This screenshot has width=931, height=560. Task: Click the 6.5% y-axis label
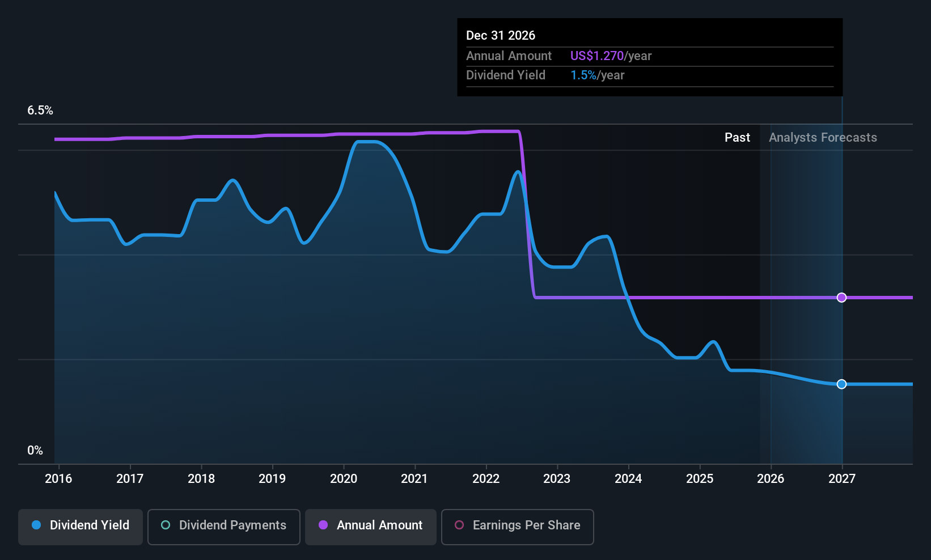point(40,111)
